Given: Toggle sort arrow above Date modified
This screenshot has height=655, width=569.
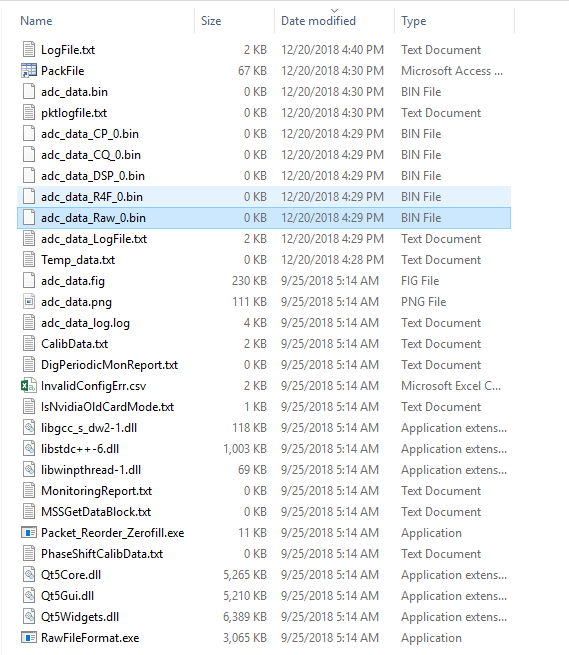Looking at the screenshot, I should click(334, 10).
